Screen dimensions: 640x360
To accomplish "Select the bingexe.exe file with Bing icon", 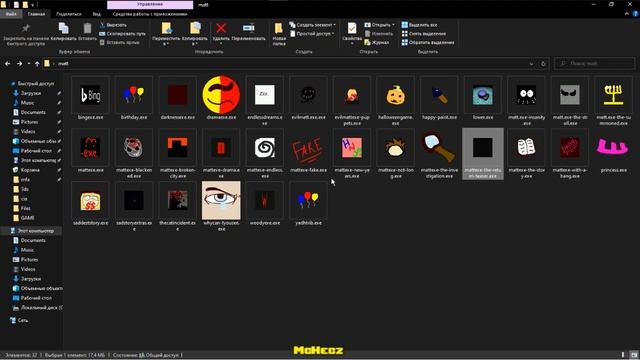I will (x=90, y=98).
